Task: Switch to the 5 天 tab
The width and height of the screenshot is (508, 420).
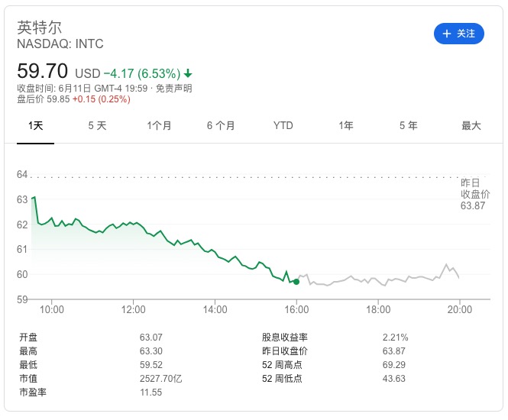Action: (x=97, y=126)
